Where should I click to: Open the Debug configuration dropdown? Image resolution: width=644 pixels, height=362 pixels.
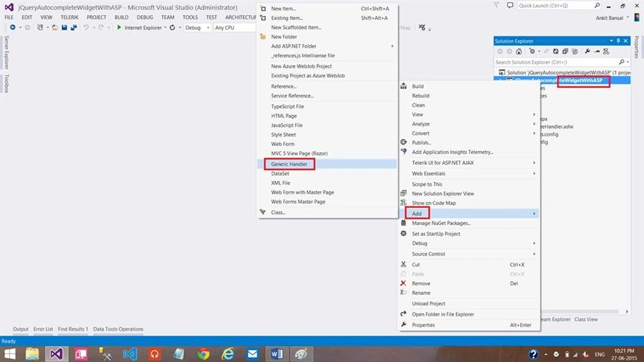coord(197,28)
